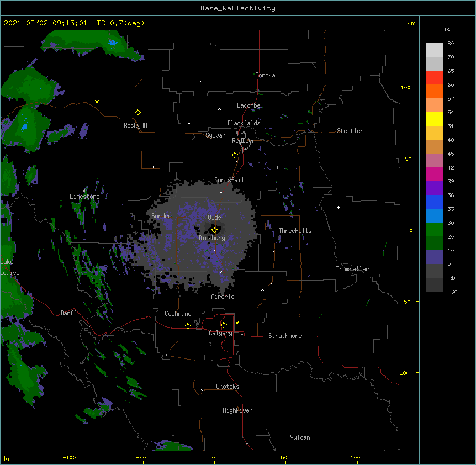
Task: Click the red 65 dBZ legend swatch
Action: pos(434,77)
